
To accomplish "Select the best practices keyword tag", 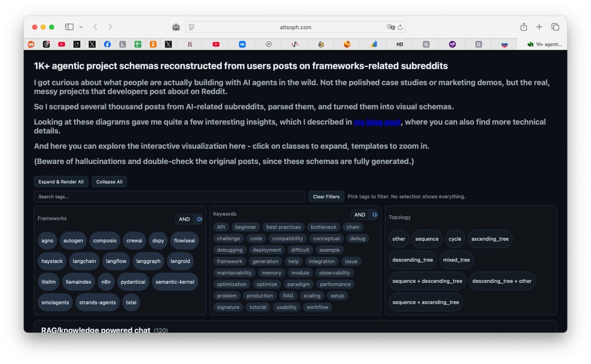I will (x=284, y=227).
